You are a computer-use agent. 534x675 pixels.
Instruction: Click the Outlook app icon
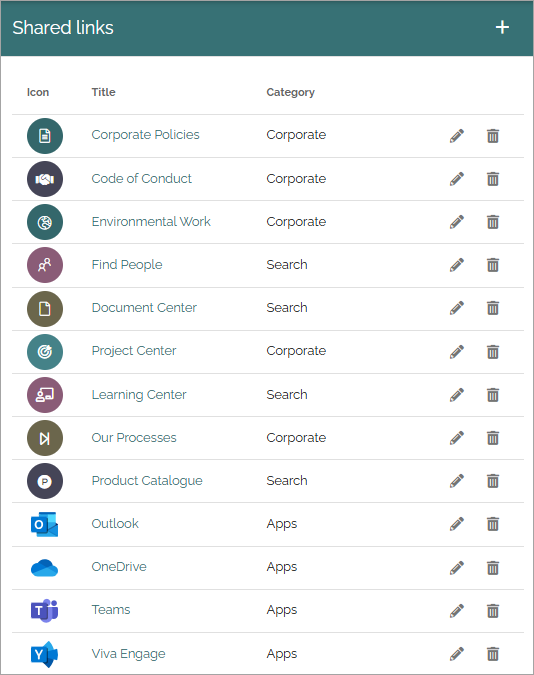(x=44, y=524)
